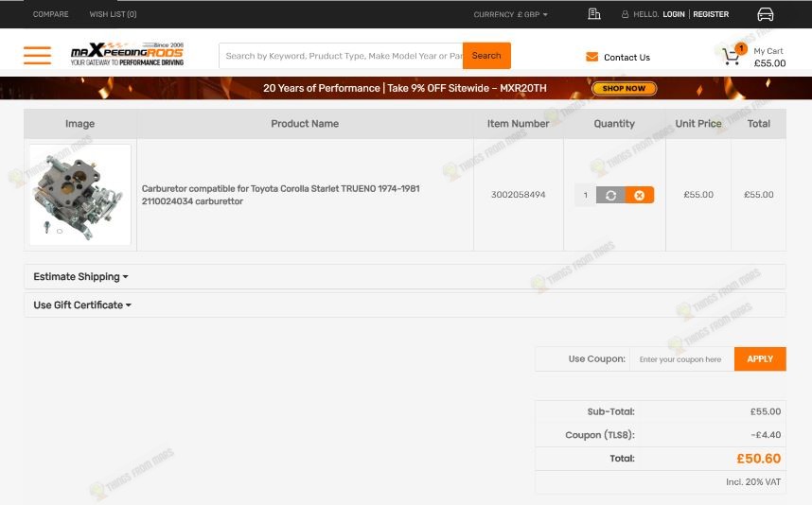This screenshot has width=812, height=505.
Task: Click the Login link
Action: point(674,14)
